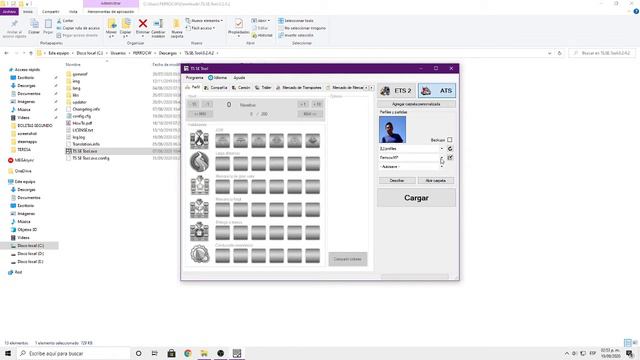Viewport: 640px width, 360px height.
Task: Open the Mover a dropdown
Action: 111,28
